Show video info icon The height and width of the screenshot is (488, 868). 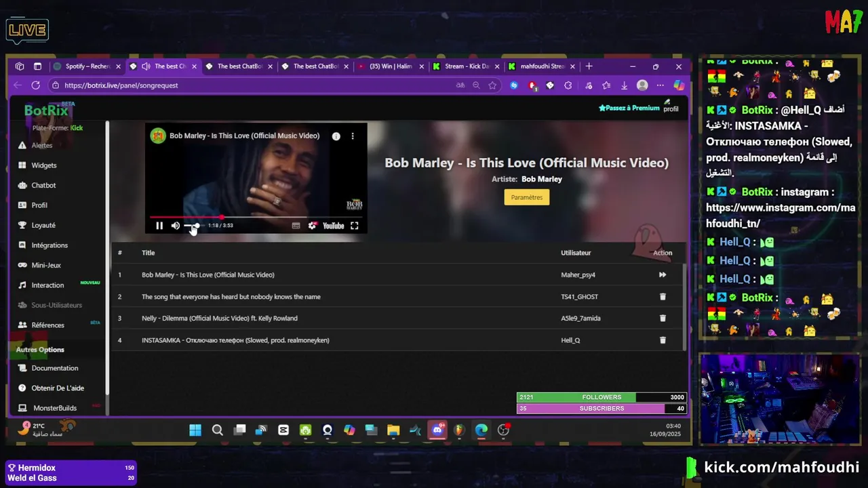tap(336, 136)
